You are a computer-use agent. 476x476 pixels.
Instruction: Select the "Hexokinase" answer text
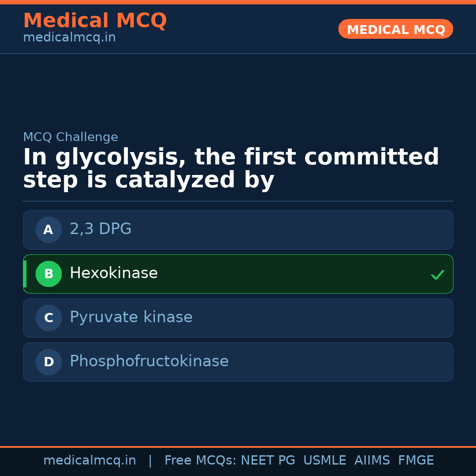(114, 273)
